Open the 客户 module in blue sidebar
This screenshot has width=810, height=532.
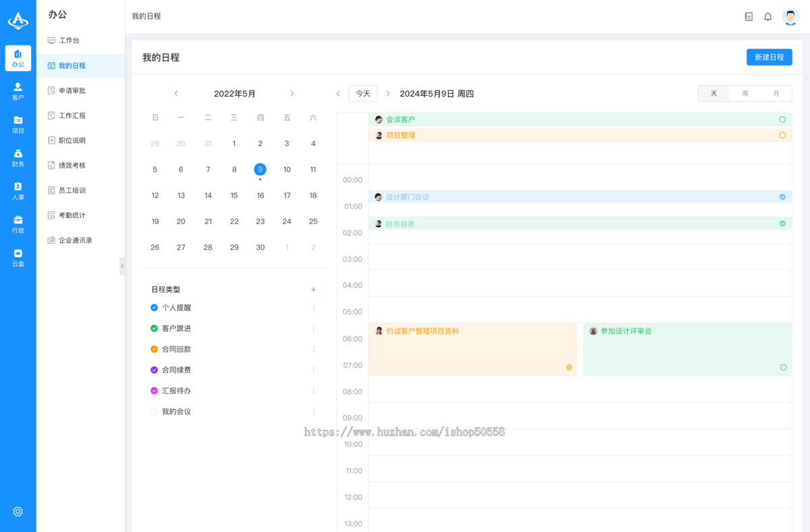click(18, 91)
